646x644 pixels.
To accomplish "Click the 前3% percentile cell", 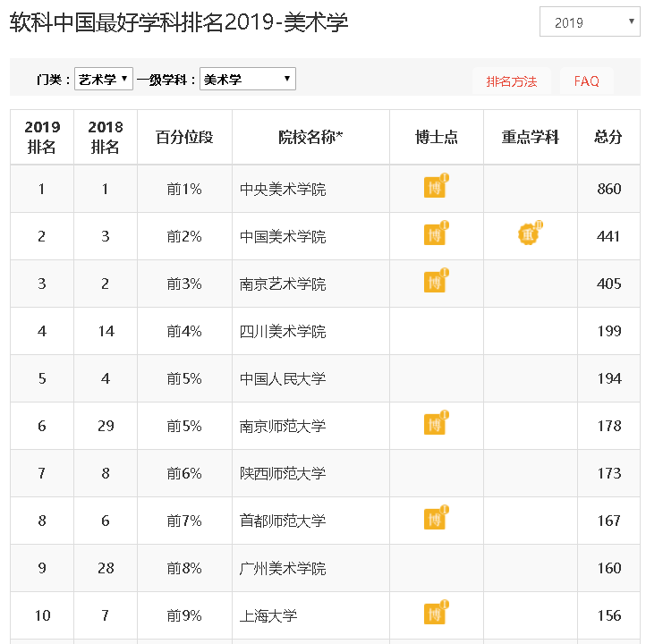I will [x=184, y=284].
